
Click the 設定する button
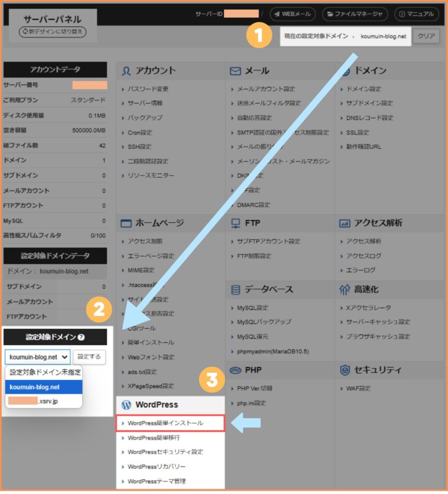pyautogui.click(x=89, y=357)
